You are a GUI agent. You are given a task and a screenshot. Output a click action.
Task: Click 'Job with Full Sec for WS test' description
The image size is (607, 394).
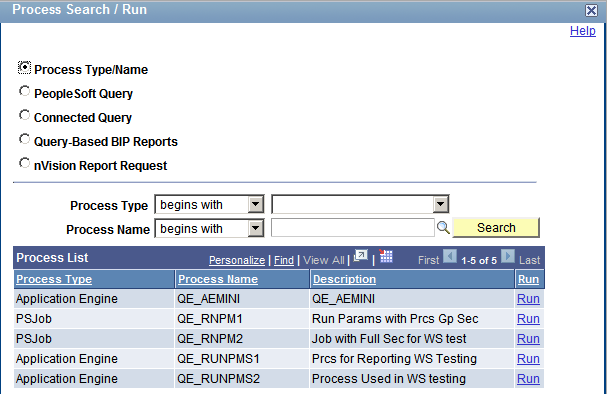coord(389,339)
